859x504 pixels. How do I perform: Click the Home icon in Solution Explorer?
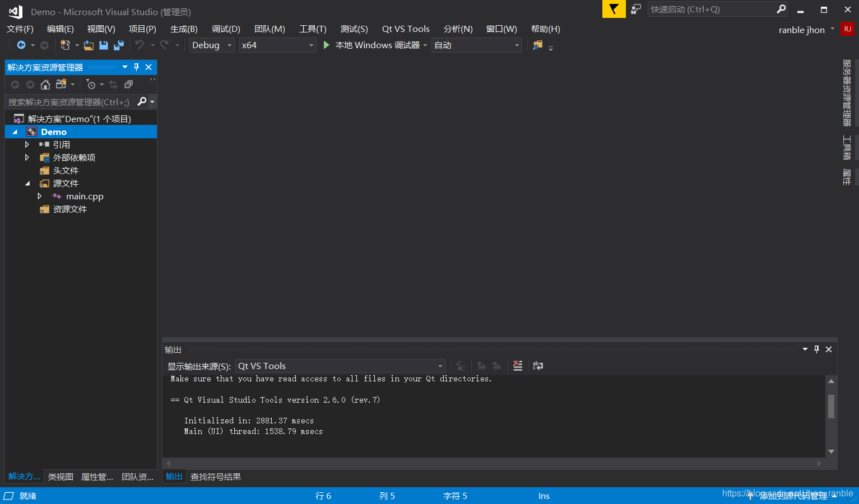tap(45, 85)
